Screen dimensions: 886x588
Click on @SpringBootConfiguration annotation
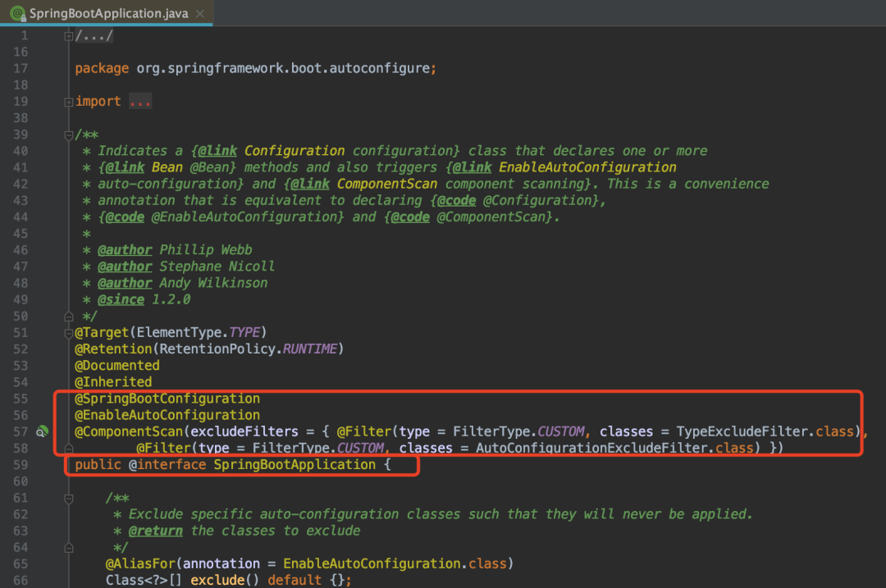[167, 399]
